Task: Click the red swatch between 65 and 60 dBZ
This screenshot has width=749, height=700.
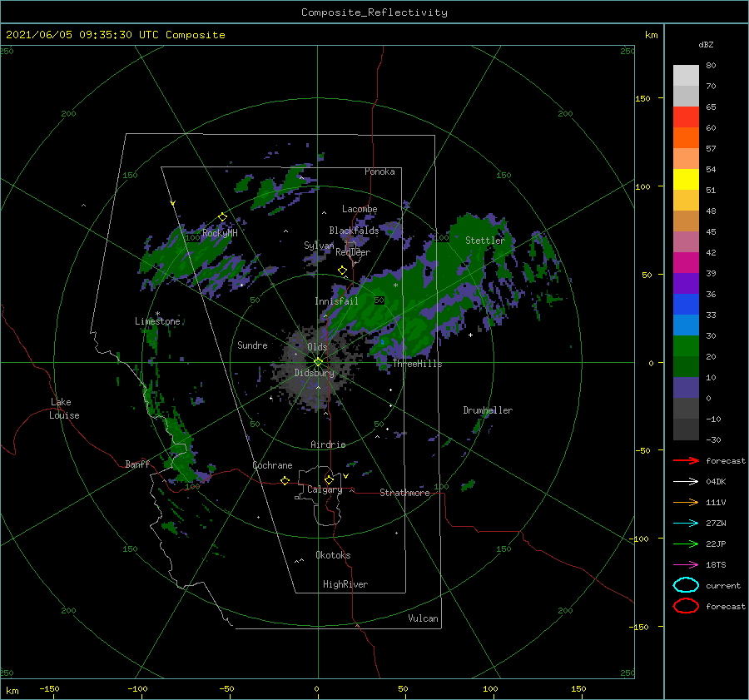Action: click(686, 117)
